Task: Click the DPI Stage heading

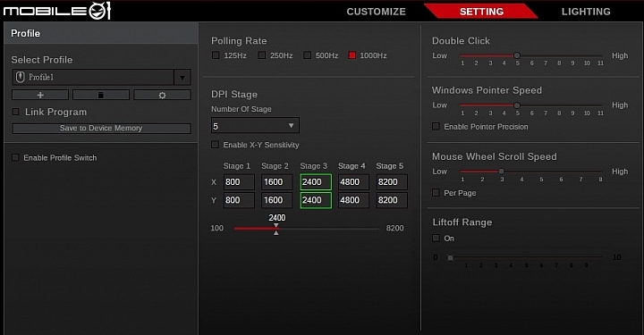Action: [x=234, y=95]
